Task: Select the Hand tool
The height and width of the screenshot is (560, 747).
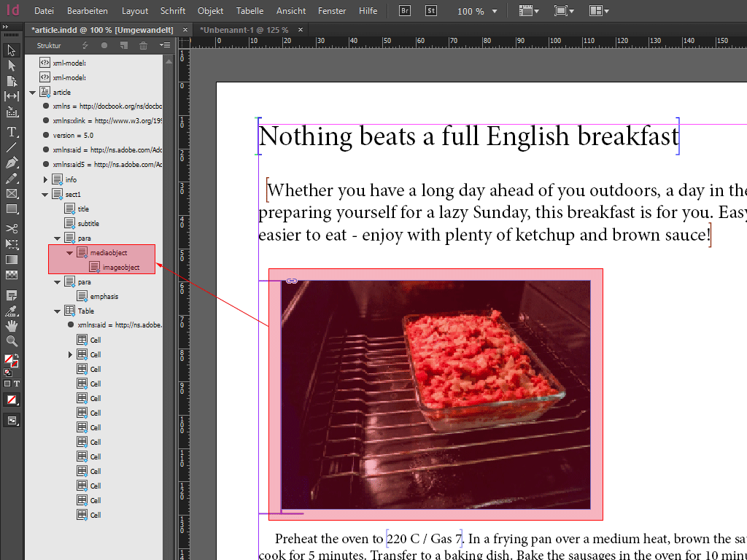Action: click(12, 326)
